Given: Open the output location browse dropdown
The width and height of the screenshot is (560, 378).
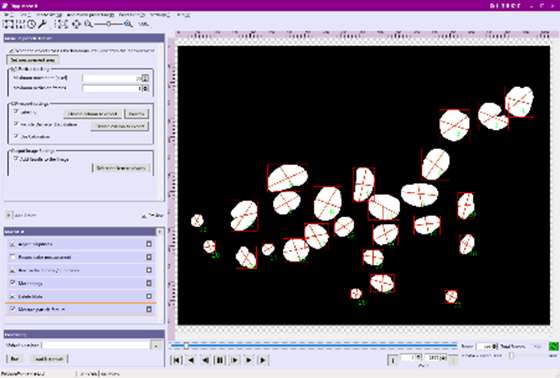Looking at the screenshot, I should point(156,345).
